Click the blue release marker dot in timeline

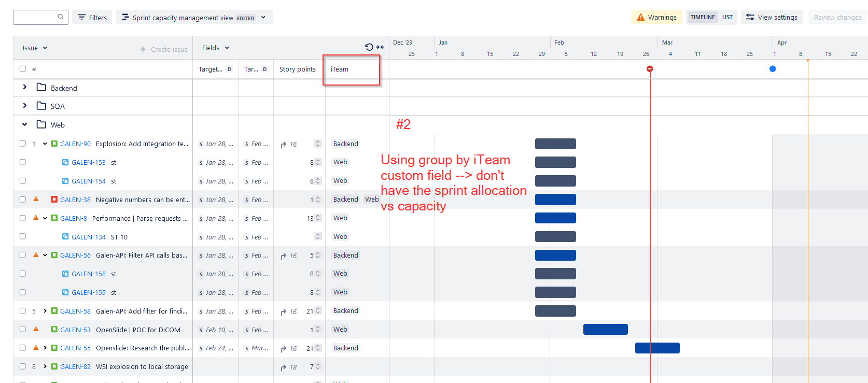[773, 69]
